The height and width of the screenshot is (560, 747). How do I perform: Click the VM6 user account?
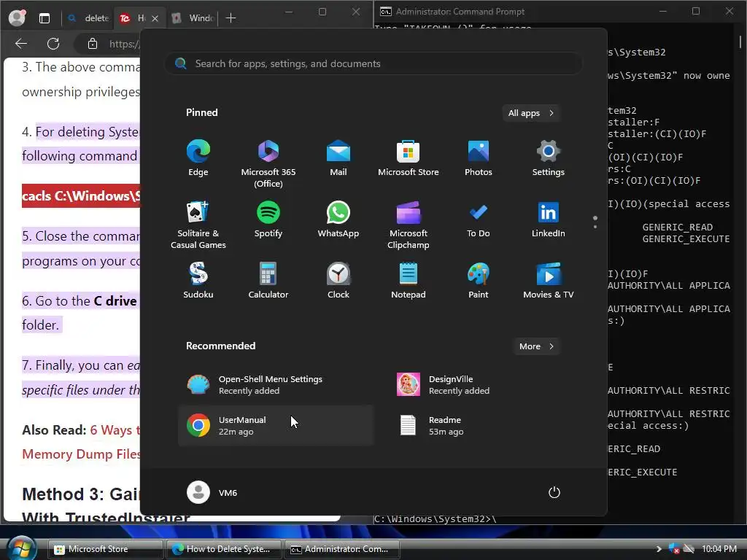coord(212,492)
